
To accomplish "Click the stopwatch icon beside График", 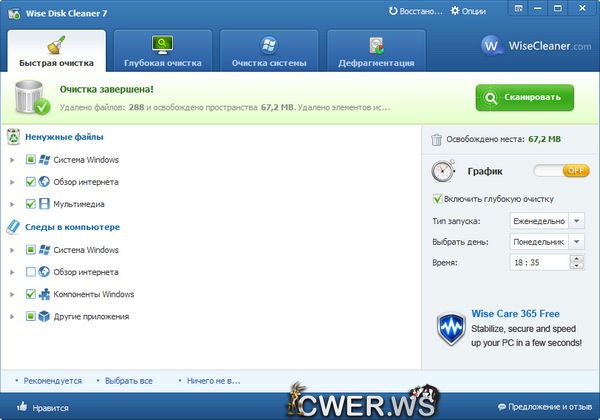I will 445,171.
